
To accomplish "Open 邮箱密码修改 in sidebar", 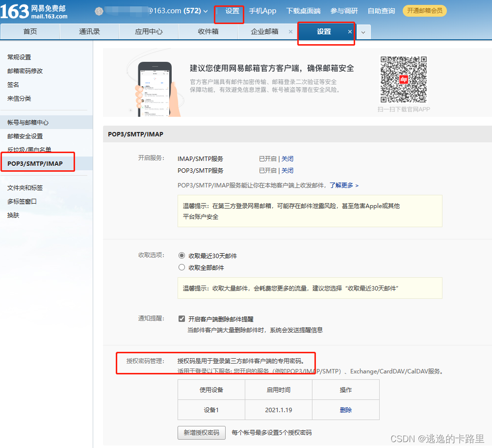I will (x=25, y=71).
